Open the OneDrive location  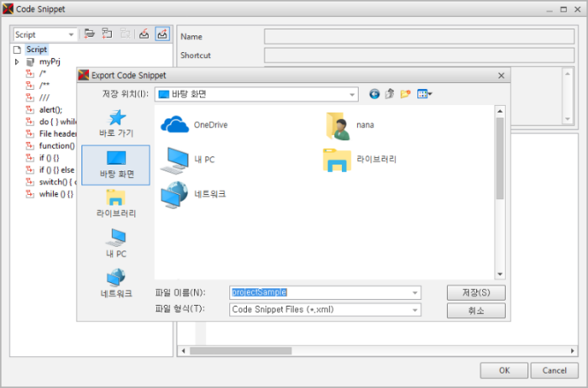[x=195, y=124]
